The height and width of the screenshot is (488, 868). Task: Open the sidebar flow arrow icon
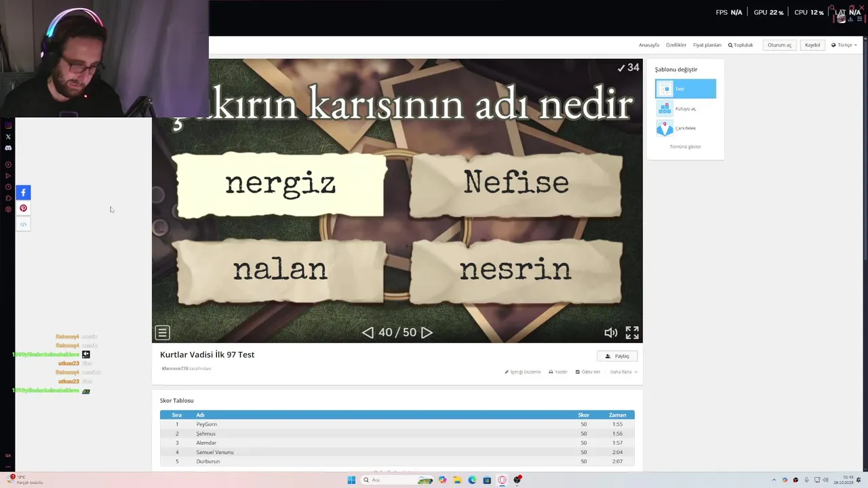[x=8, y=176]
